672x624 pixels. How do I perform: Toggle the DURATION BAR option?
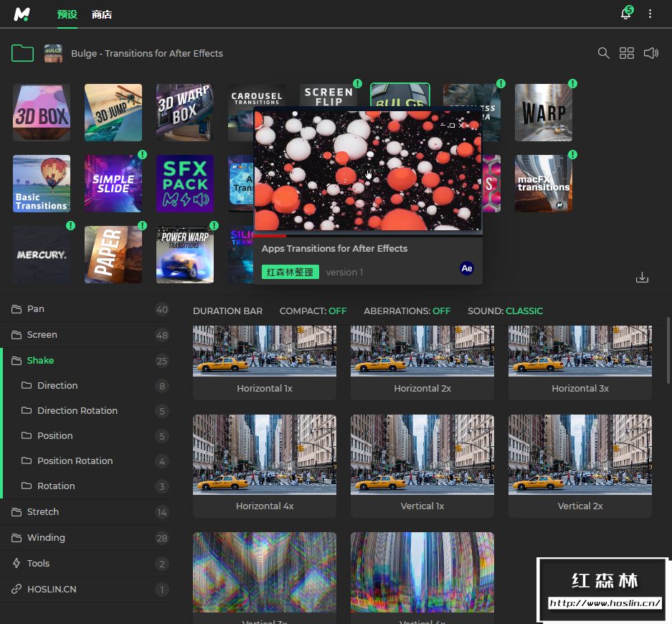227,311
